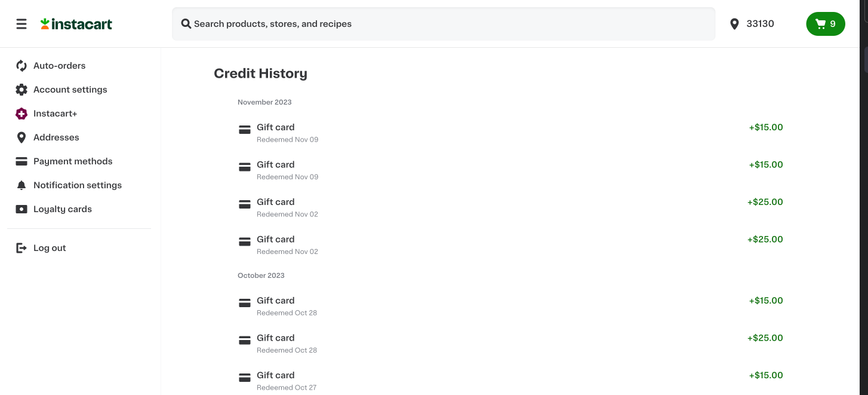Go to Account settings page
Viewport: 868px width, 395px height.
(x=70, y=90)
